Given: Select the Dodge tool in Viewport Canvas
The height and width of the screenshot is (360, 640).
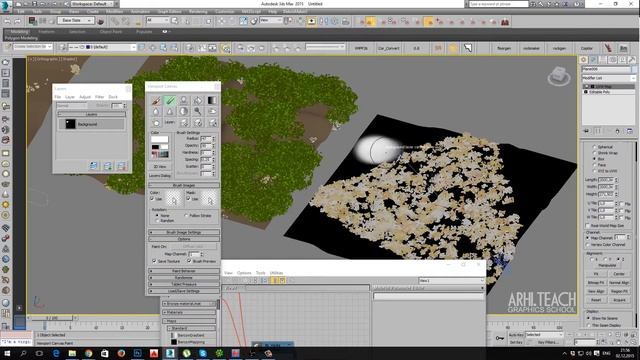Looking at the screenshot, I should pos(198,111).
